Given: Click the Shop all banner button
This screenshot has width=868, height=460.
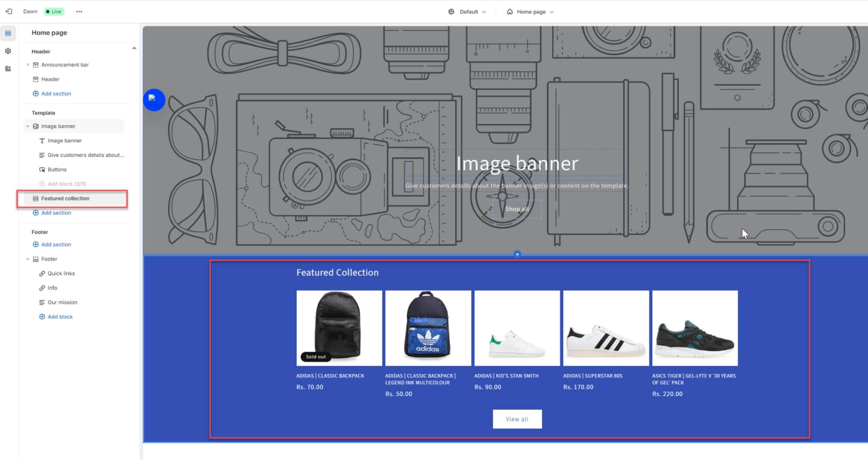Looking at the screenshot, I should tap(517, 209).
